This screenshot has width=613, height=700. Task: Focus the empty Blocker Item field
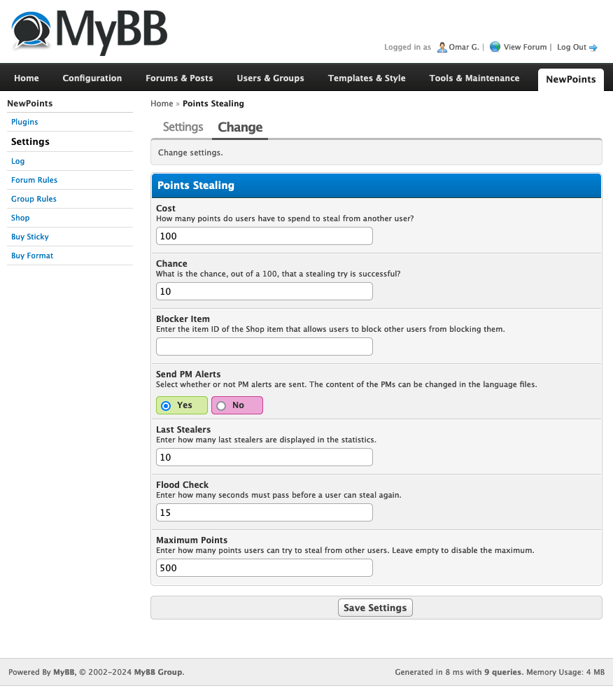click(264, 346)
